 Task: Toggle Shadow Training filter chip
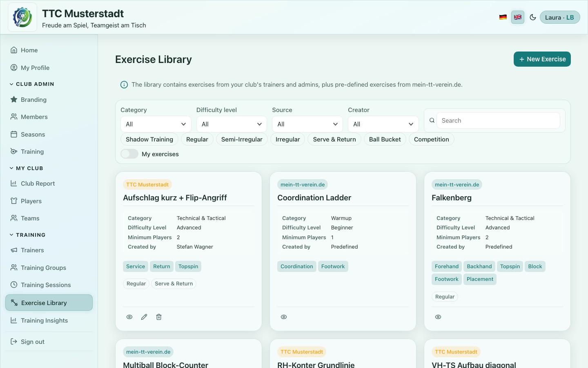[149, 139]
